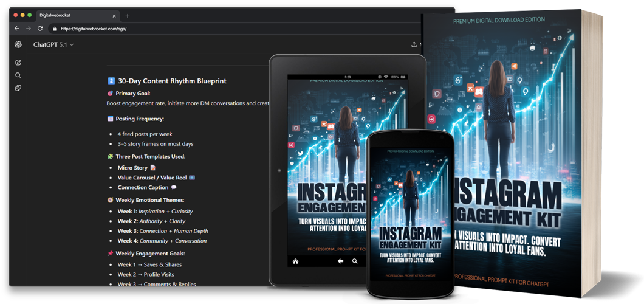Click the ChatGPT logo in the sidebar
The width and height of the screenshot is (644, 304).
tap(18, 44)
